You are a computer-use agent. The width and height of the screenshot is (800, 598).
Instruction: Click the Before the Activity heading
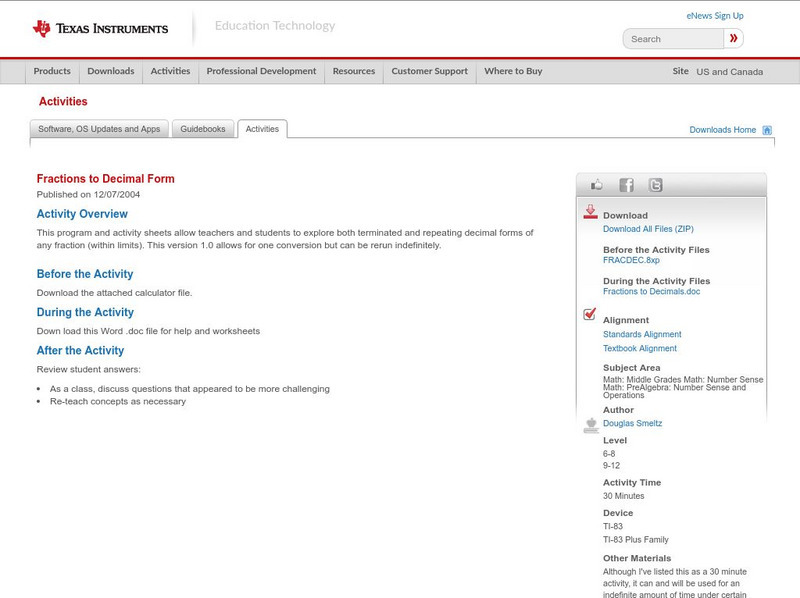85,274
